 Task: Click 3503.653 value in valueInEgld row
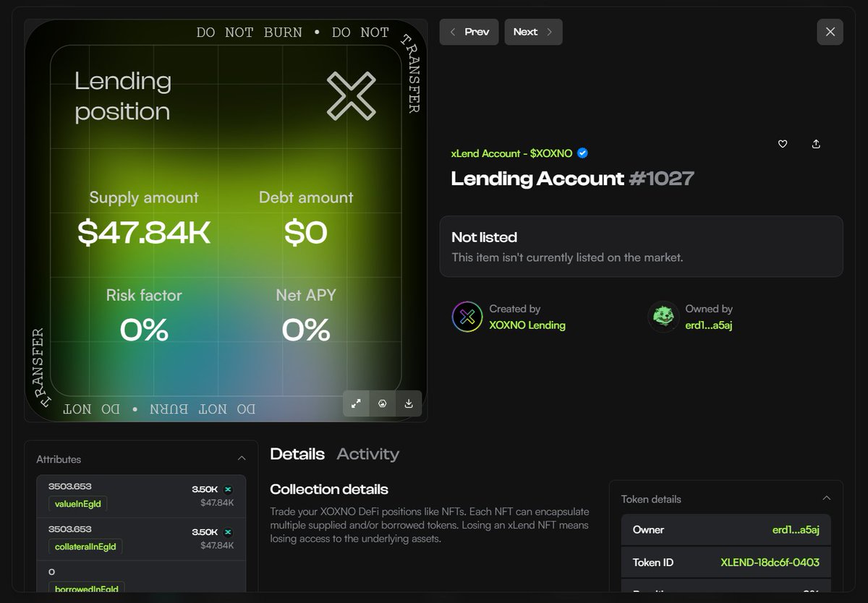click(x=70, y=487)
